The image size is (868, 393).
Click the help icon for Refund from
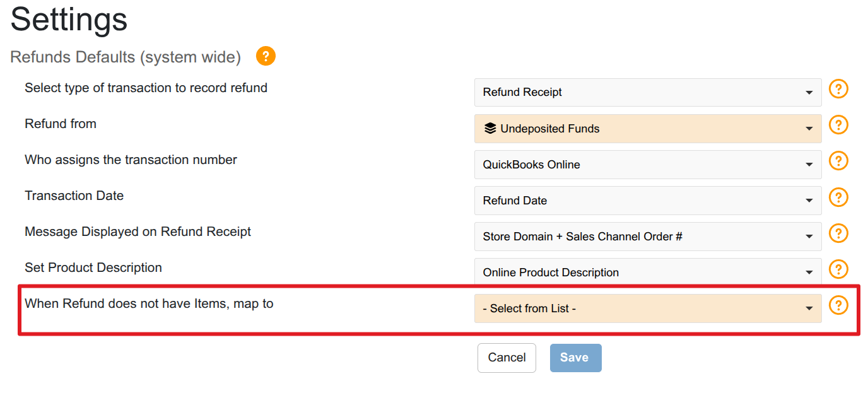click(838, 126)
